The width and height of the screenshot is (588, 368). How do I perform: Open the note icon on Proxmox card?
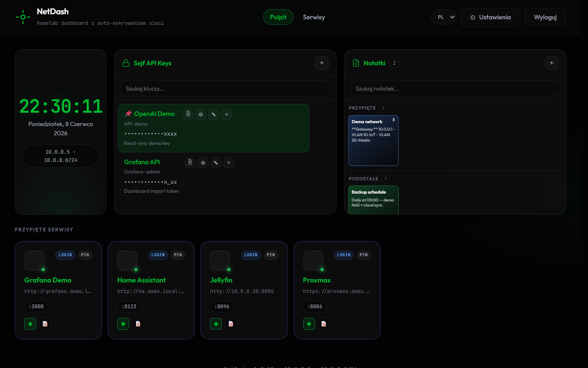[324, 324]
